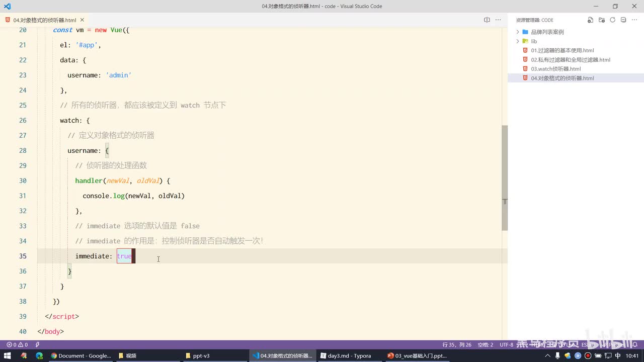
Task: Click the battery tray icon
Action: [x=597, y=355]
